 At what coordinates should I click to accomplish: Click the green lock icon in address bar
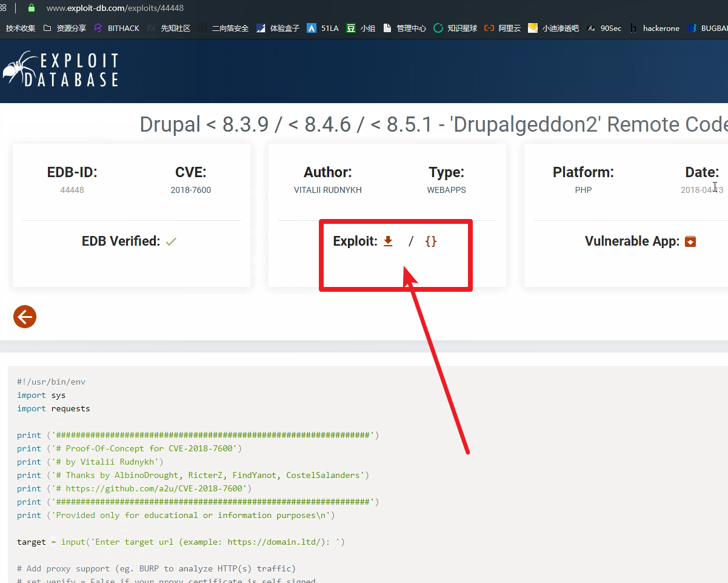click(32, 8)
